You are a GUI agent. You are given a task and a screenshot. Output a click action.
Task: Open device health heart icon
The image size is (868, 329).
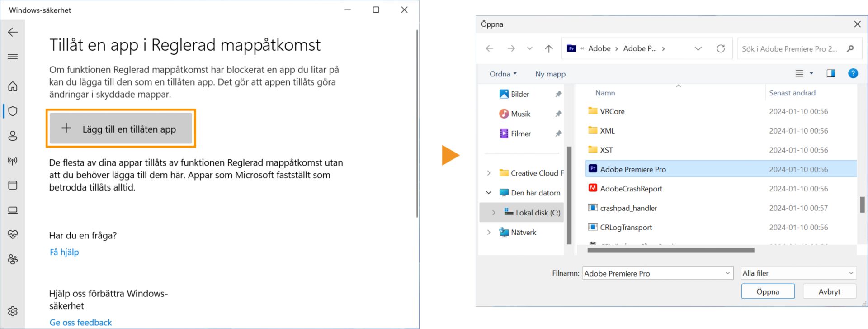[x=13, y=234]
